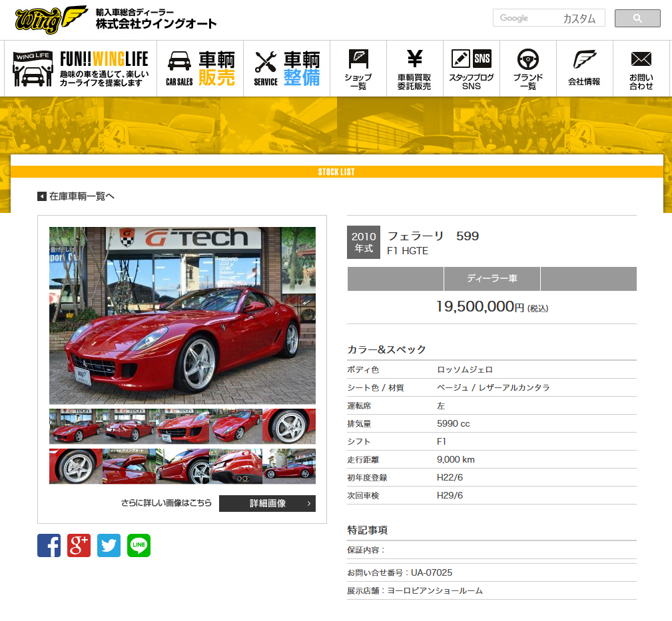This screenshot has width=672, height=621.
Task: Share on LINE icon
Action: (x=139, y=545)
